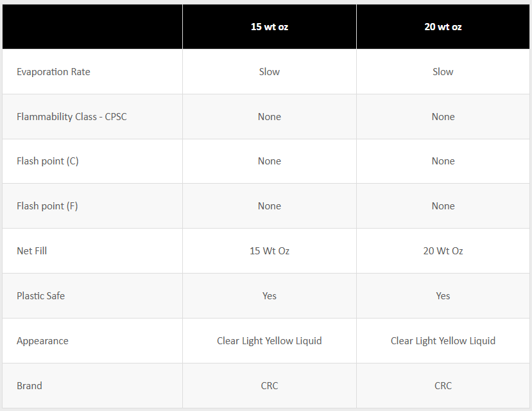Image resolution: width=532 pixels, height=411 pixels.
Task: Click the Plastic Safe row label
Action: [x=40, y=296]
